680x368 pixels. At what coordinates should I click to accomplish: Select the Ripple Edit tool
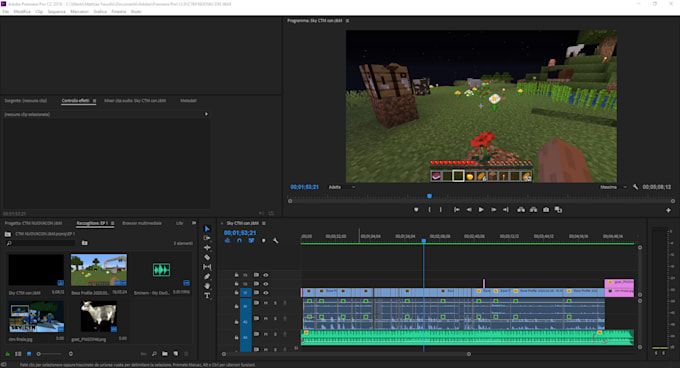coord(207,248)
